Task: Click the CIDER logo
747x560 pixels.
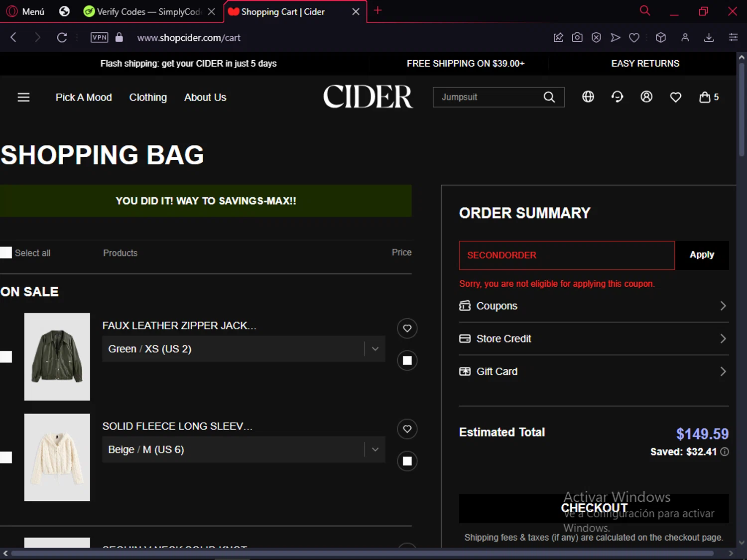Action: pos(368,97)
